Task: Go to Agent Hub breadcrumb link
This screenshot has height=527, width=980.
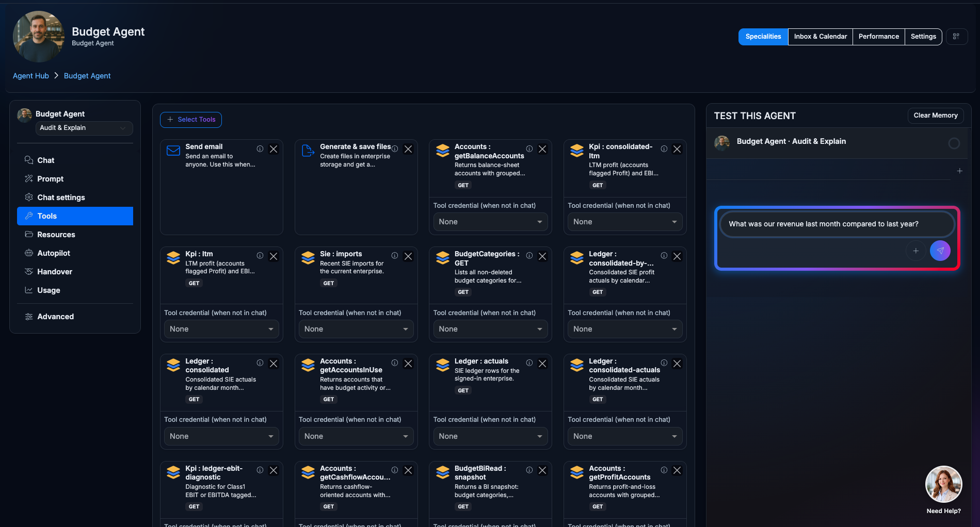Action: 31,76
